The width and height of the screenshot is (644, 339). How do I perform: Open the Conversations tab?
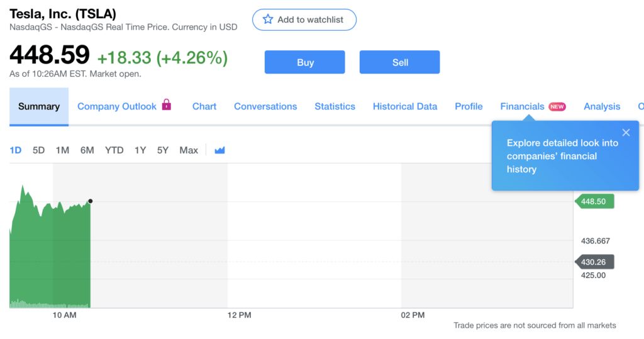265,106
